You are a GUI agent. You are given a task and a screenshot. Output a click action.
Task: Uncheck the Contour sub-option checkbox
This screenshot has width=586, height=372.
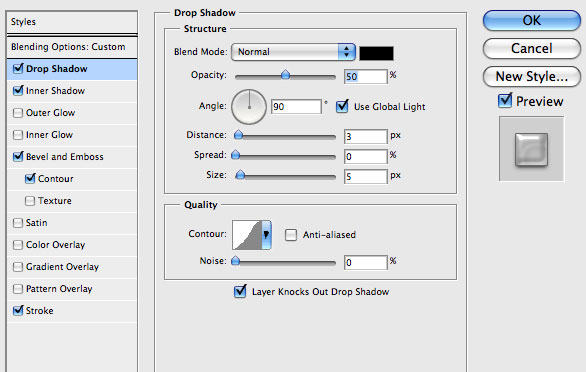(30, 179)
